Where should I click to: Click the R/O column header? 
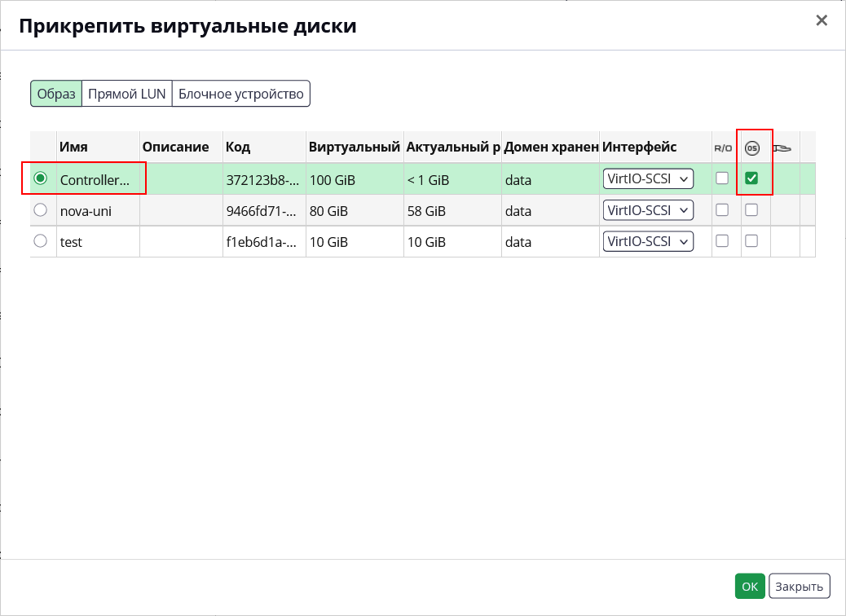point(723,148)
